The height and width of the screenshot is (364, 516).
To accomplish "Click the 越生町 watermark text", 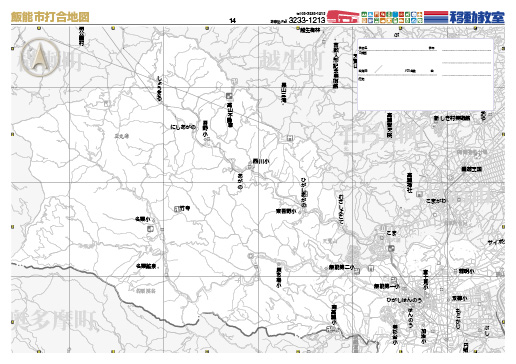I will (x=292, y=60).
